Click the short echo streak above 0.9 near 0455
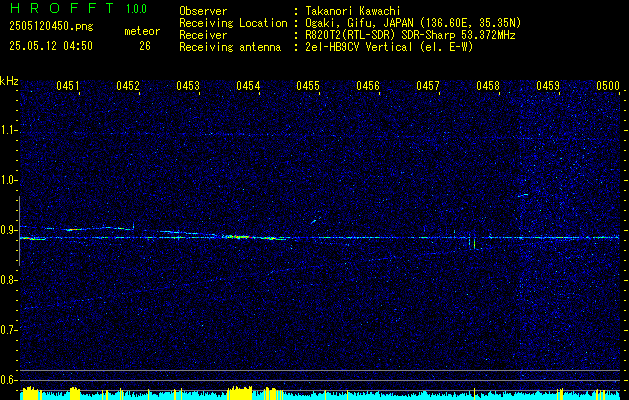 (x=314, y=221)
